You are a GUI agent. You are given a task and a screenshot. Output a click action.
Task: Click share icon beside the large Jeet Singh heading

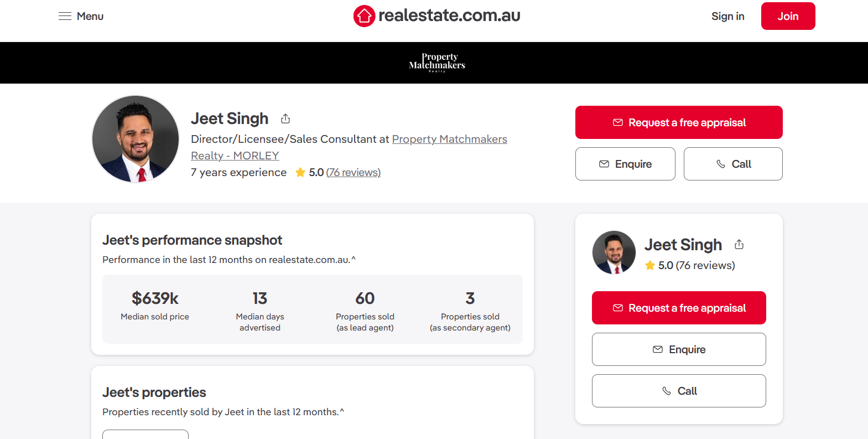pos(285,118)
